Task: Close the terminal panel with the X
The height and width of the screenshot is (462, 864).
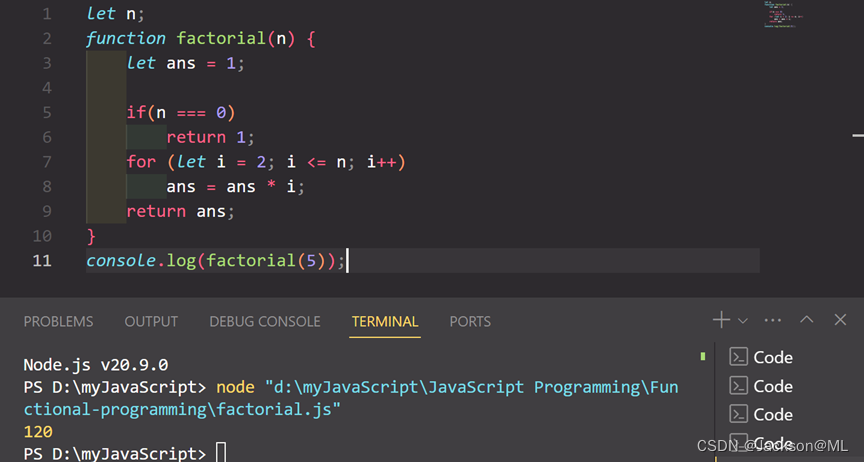Action: pos(841,320)
